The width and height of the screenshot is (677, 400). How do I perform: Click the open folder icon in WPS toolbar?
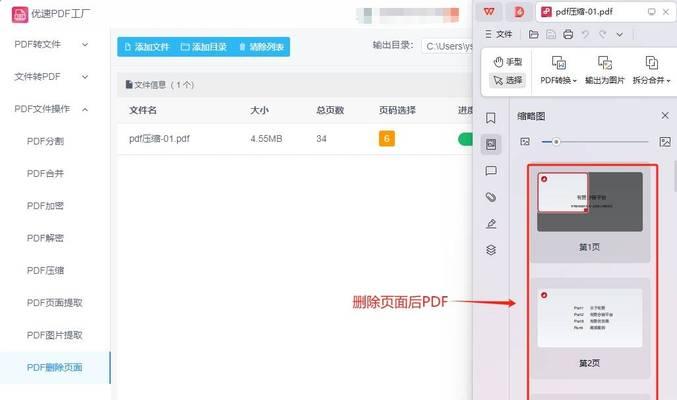pyautogui.click(x=534, y=34)
